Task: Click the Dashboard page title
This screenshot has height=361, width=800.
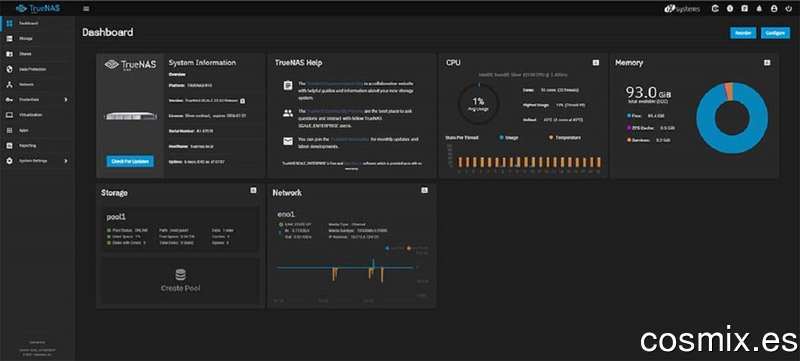Action: point(108,32)
